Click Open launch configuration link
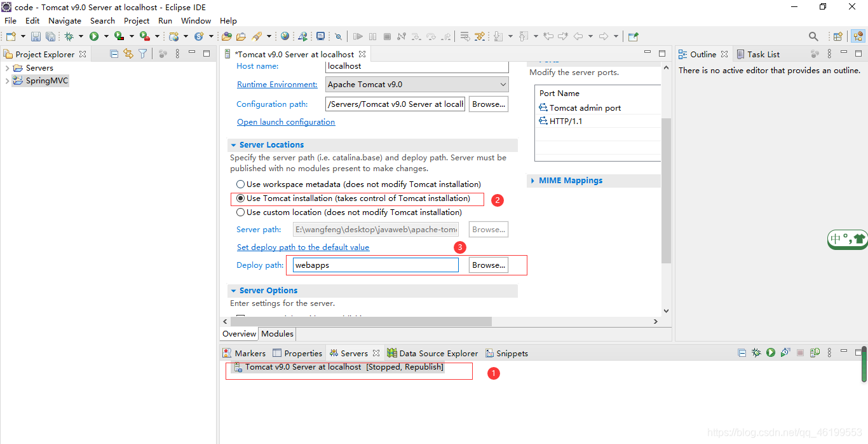The height and width of the screenshot is (444, 868). pyautogui.click(x=286, y=121)
